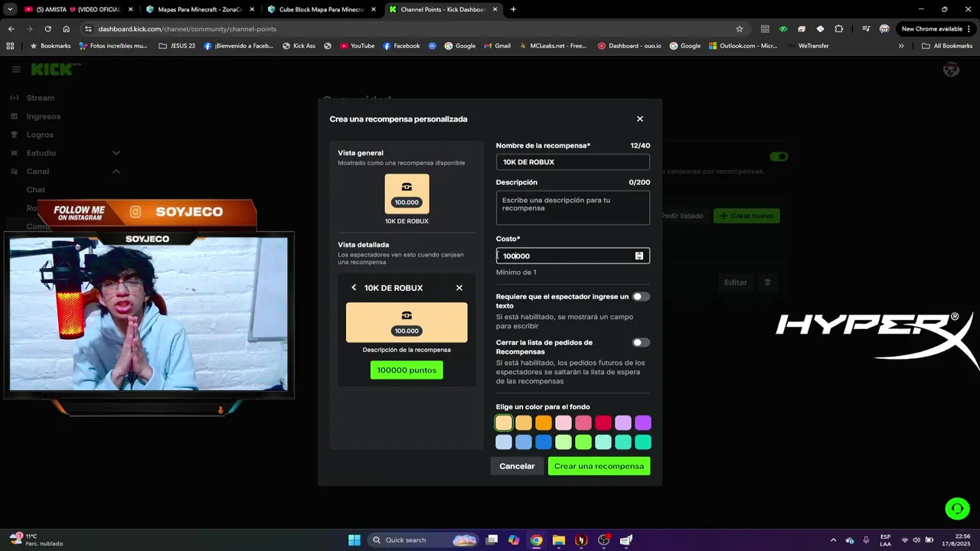Go back in browser history

(x=11, y=29)
